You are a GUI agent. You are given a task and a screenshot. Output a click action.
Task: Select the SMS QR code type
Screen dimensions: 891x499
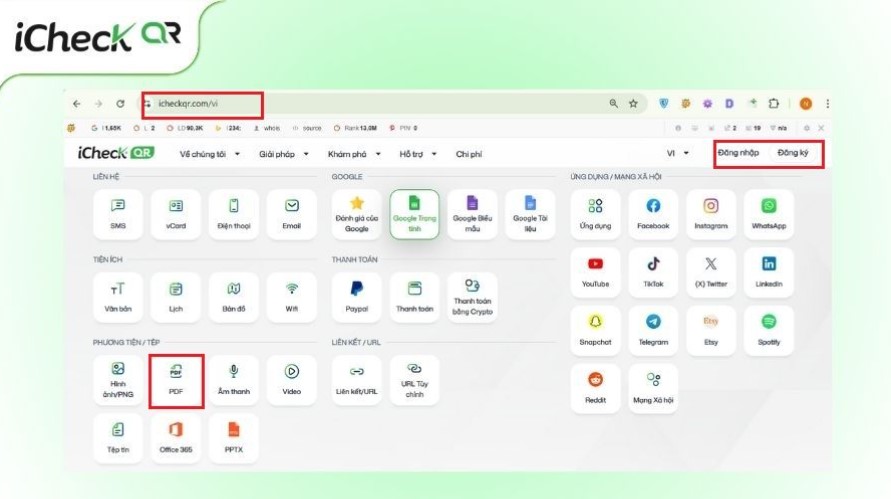click(118, 214)
